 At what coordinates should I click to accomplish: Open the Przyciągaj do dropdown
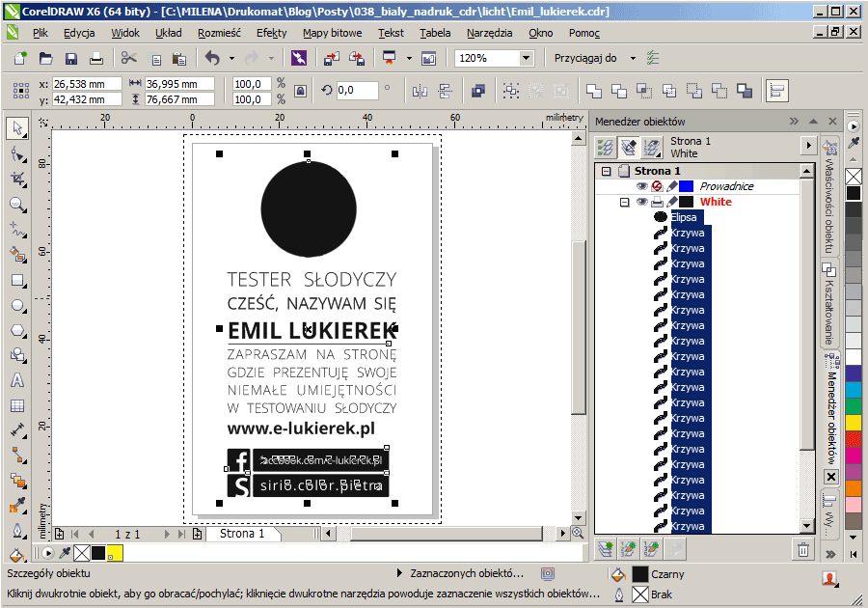click(633, 58)
